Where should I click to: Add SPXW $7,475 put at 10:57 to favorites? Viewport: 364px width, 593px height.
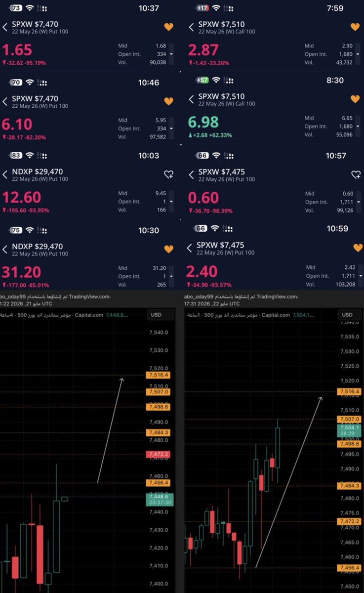pos(356,174)
